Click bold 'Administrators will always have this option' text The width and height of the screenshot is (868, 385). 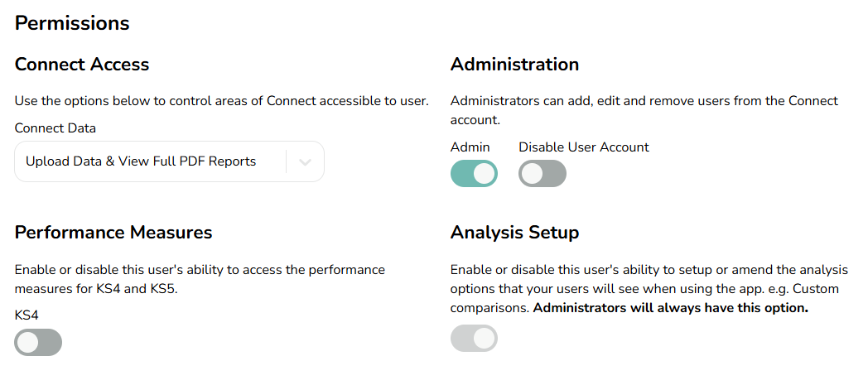click(x=670, y=308)
